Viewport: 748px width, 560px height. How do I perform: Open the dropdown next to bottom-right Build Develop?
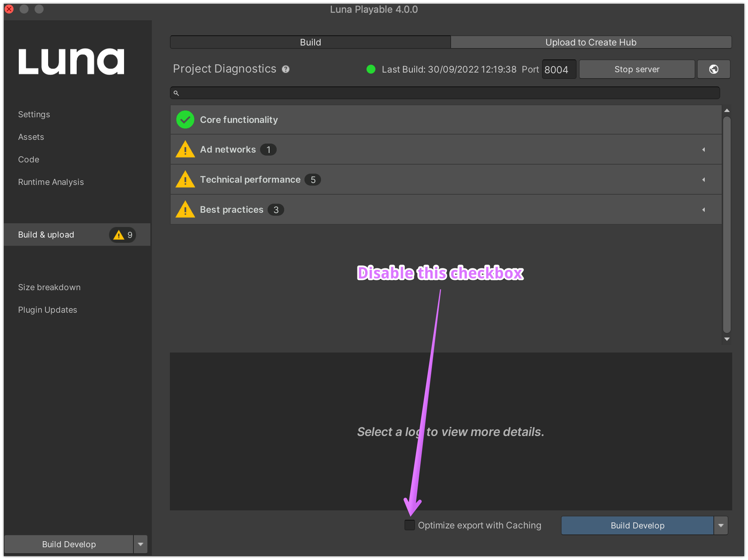(x=721, y=525)
